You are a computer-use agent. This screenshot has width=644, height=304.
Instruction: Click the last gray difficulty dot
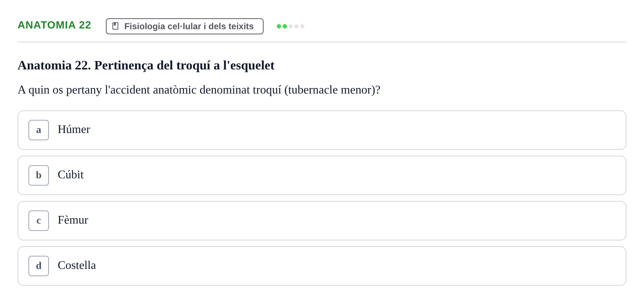pos(302,26)
